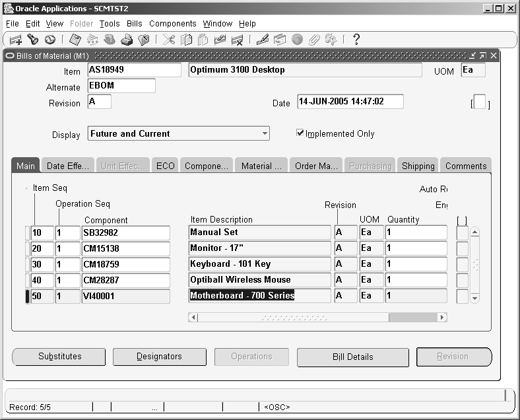Viewport: 520px width, 420px height.
Task: Toggle checkbox in the Monitor - 17" row
Action: coord(463,248)
